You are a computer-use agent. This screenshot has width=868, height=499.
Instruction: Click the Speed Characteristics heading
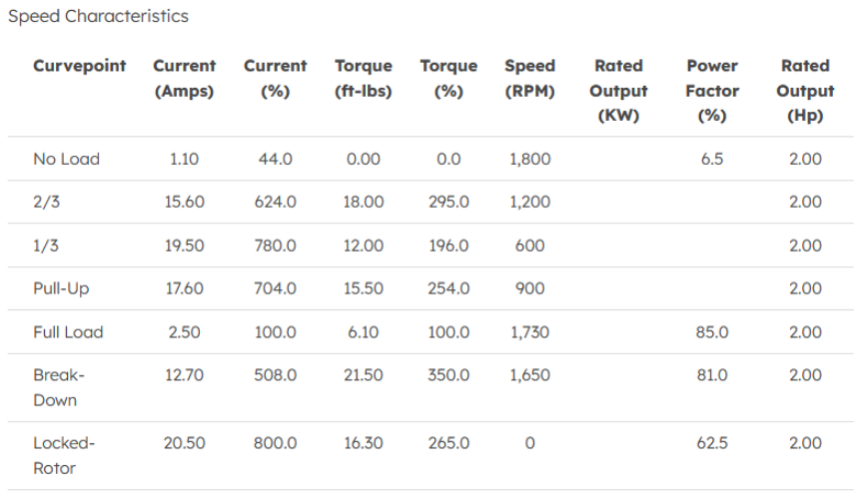pyautogui.click(x=98, y=17)
